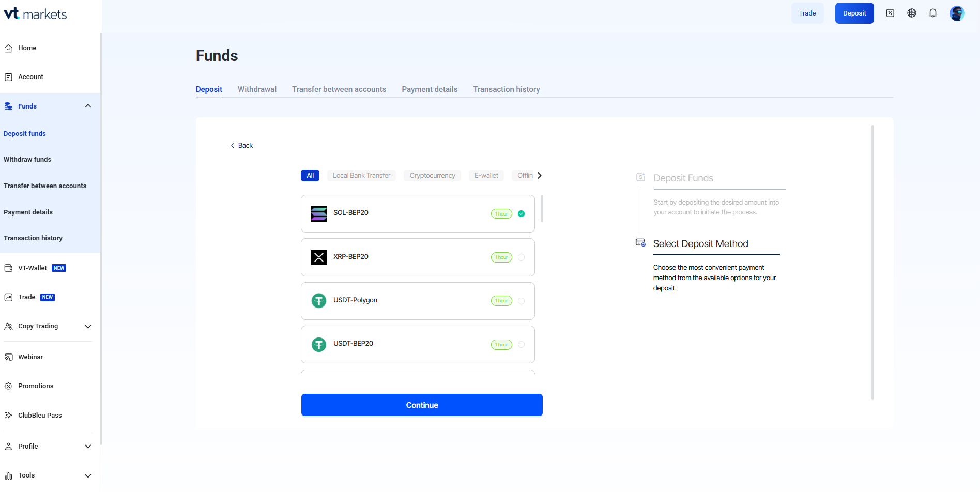
Task: Click the Account sidebar icon
Action: [8, 77]
